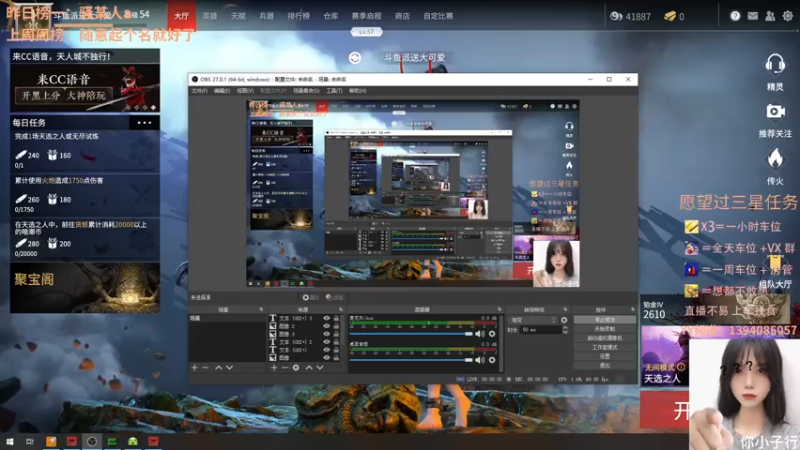The image size is (800, 450).
Task: Click the 传火 flame icon
Action: (x=775, y=159)
